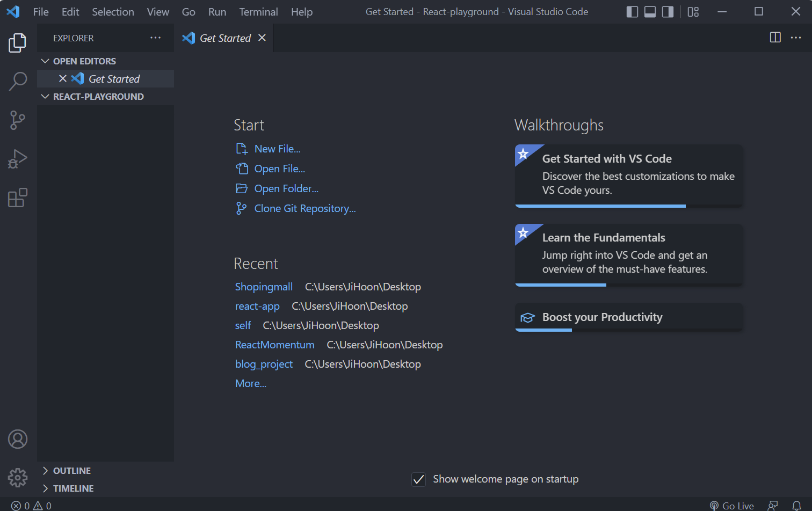Click the errors count icon in status bar

pos(16,506)
